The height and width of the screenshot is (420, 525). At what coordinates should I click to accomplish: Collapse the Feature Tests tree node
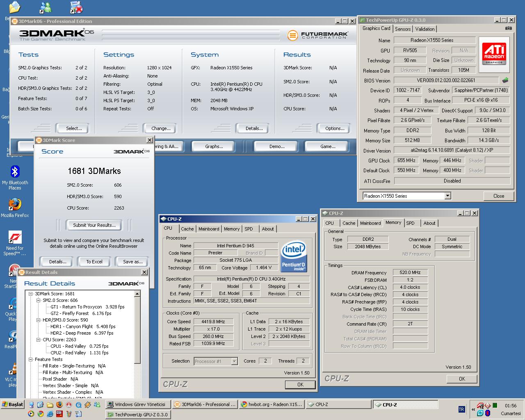click(x=31, y=359)
